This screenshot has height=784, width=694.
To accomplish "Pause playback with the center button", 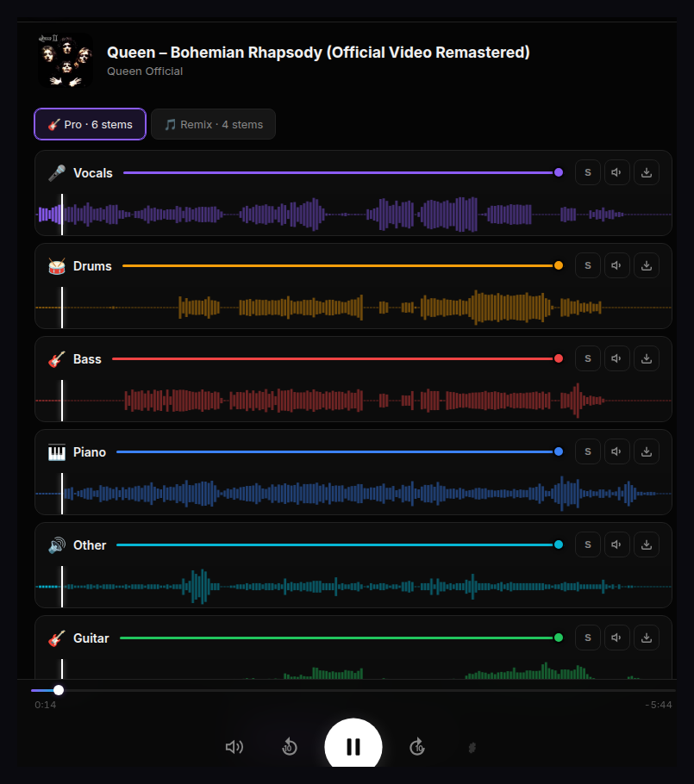I will [x=353, y=746].
